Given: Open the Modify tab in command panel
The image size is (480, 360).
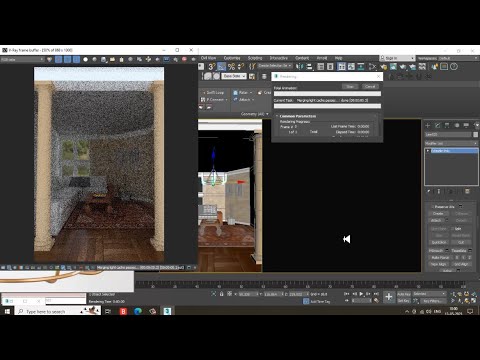Looking at the screenshot, I should [438, 125].
